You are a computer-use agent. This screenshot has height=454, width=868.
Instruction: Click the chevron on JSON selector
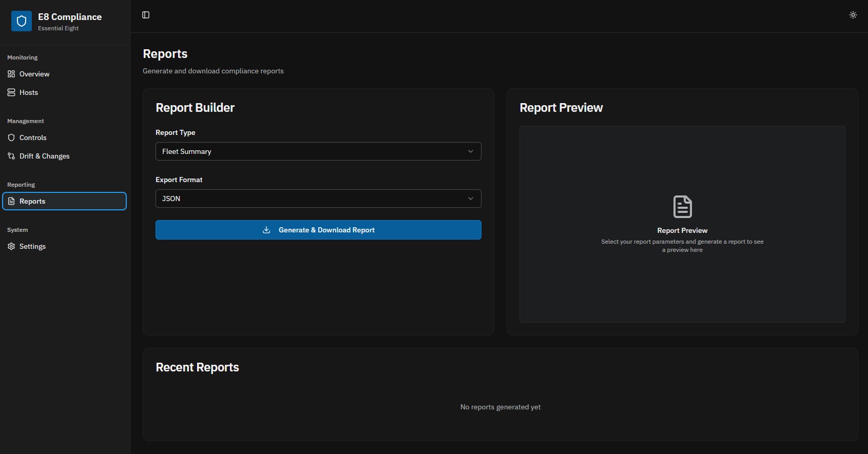tap(471, 199)
